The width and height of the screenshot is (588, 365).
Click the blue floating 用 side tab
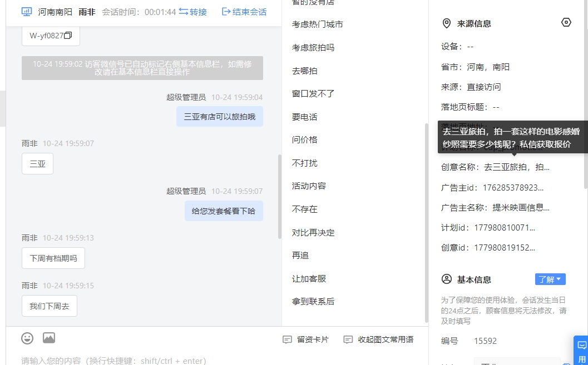(x=582, y=351)
